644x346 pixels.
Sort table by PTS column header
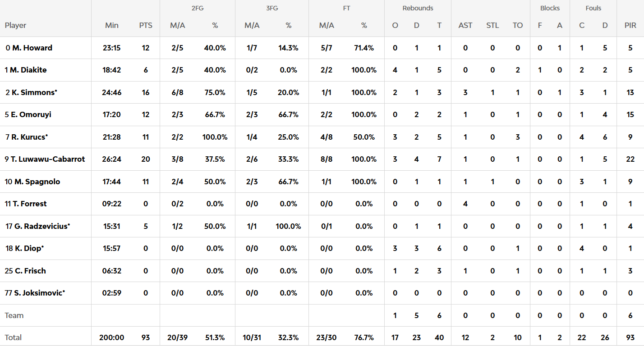(146, 25)
